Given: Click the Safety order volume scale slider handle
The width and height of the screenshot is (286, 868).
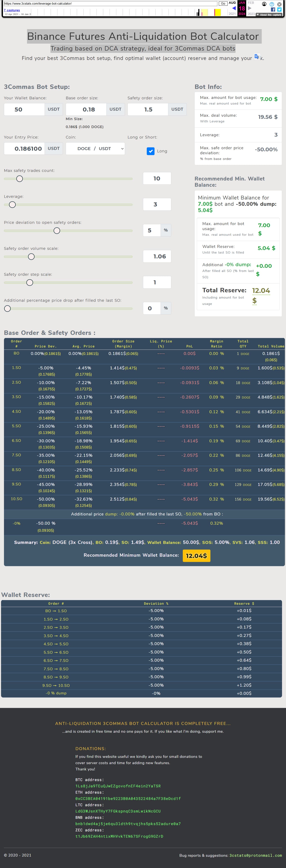Looking at the screenshot, I should [x=31, y=256].
